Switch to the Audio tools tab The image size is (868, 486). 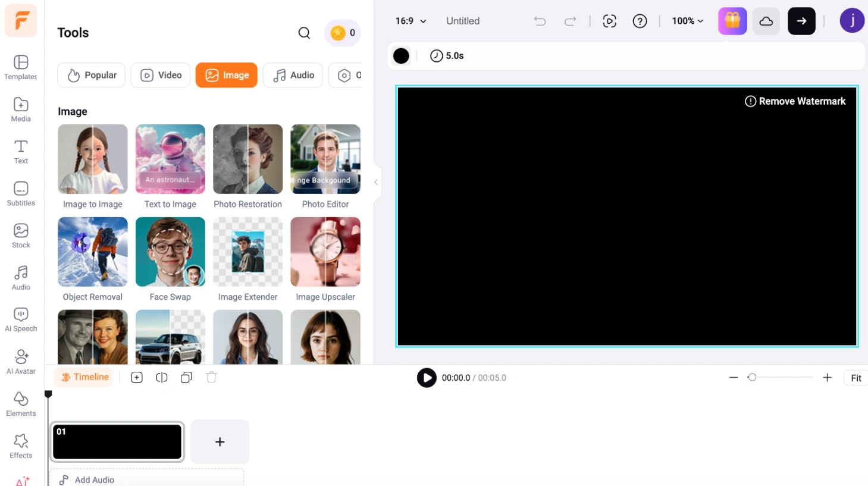pyautogui.click(x=293, y=75)
